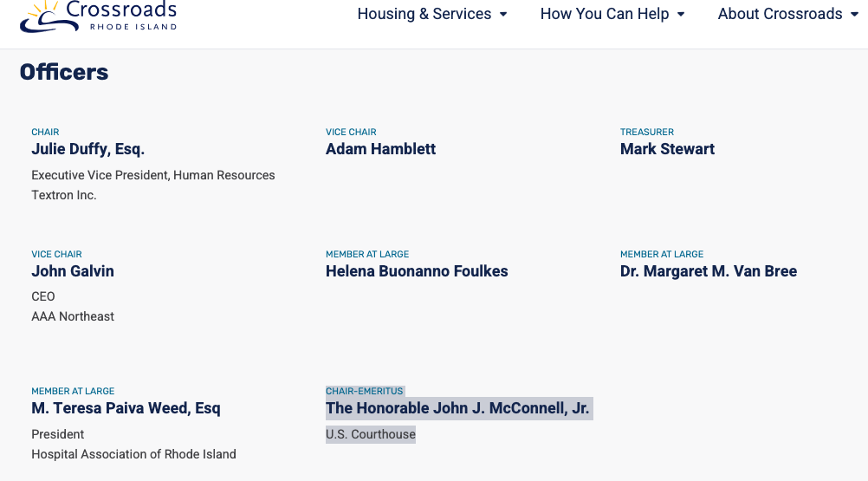Click the name Mark Stewart

click(667, 149)
